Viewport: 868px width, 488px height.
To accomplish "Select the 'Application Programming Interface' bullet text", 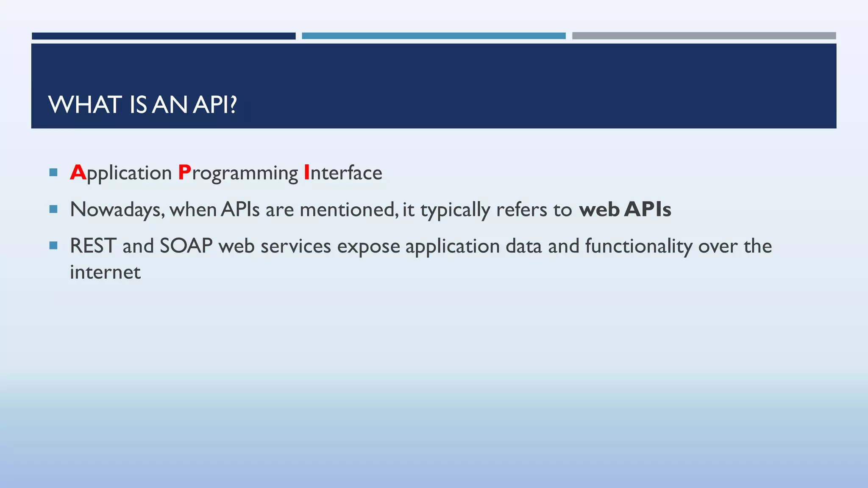I will [226, 173].
